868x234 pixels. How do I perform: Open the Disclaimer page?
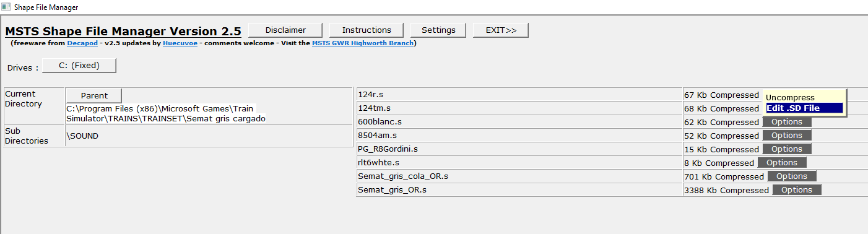pyautogui.click(x=285, y=30)
